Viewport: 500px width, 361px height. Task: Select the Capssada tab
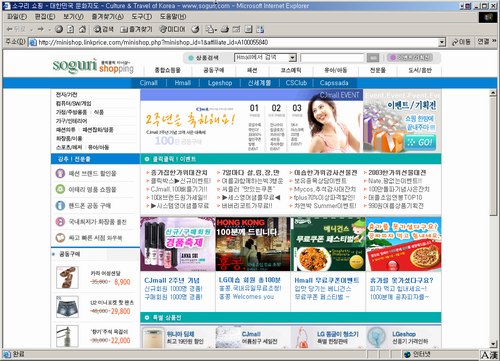point(334,83)
